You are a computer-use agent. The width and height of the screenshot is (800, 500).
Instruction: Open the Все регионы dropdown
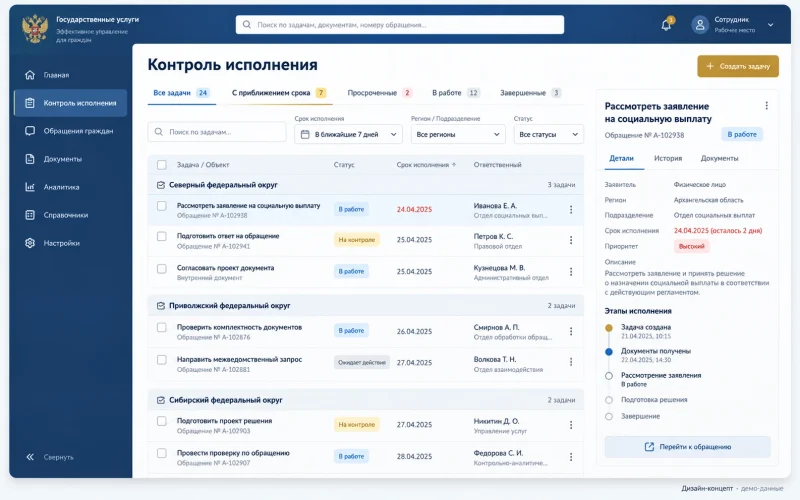(x=458, y=135)
